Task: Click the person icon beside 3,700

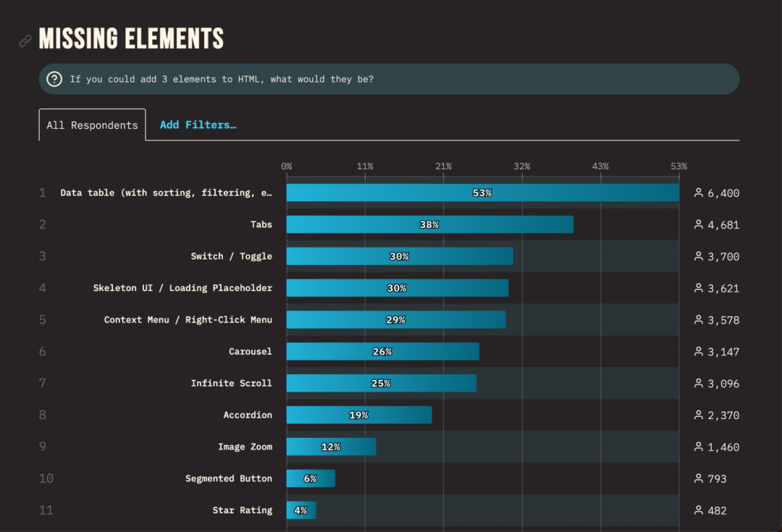Action: pos(699,256)
